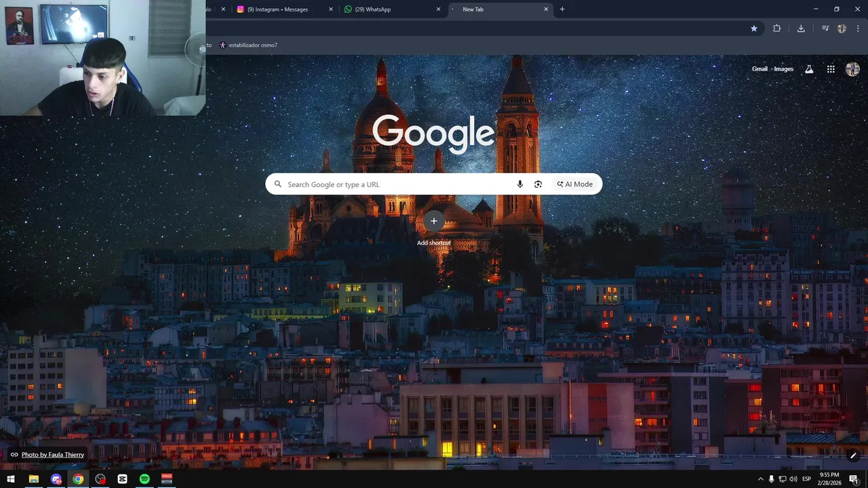Open the Gmail link
The width and height of the screenshot is (868, 488).
tap(759, 69)
